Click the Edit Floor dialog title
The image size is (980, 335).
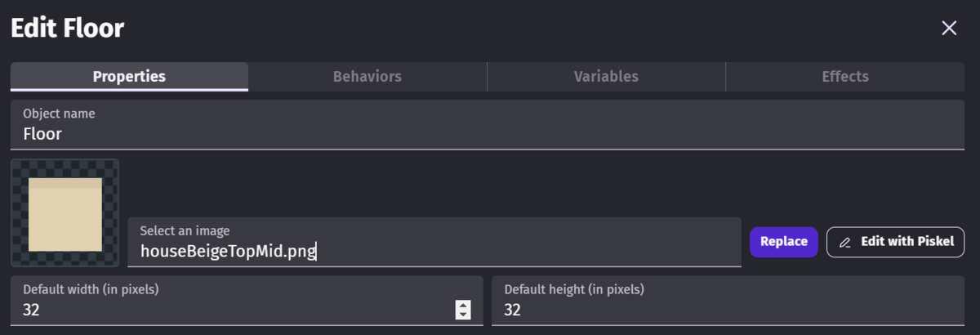67,29
